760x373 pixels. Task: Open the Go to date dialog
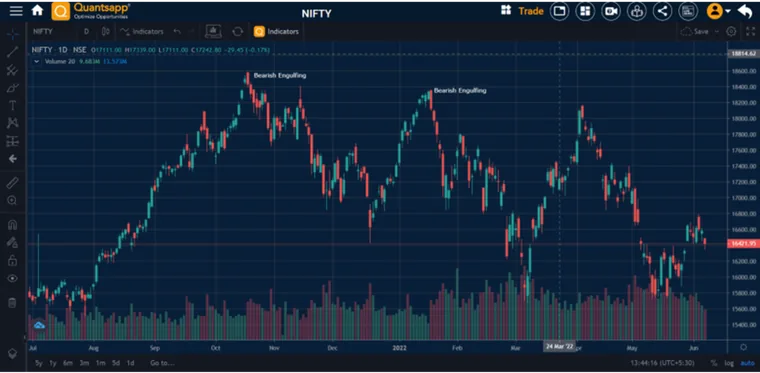click(162, 363)
